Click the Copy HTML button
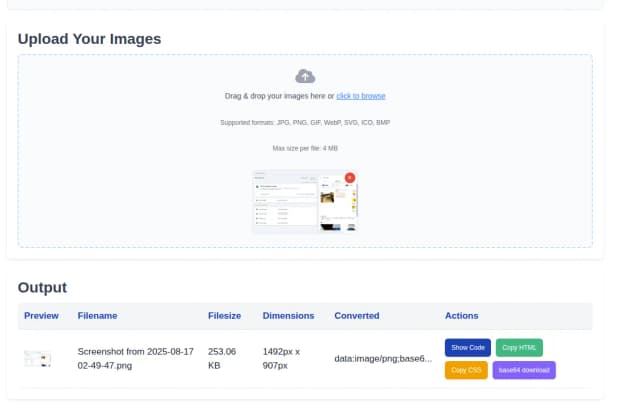Image resolution: width=640 pixels, height=420 pixels. click(519, 348)
